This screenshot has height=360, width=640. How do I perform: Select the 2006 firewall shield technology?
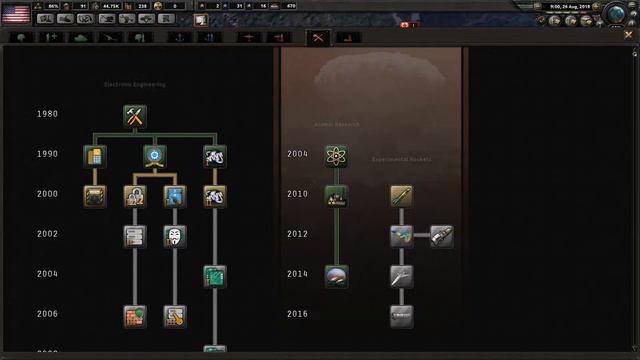(135, 316)
